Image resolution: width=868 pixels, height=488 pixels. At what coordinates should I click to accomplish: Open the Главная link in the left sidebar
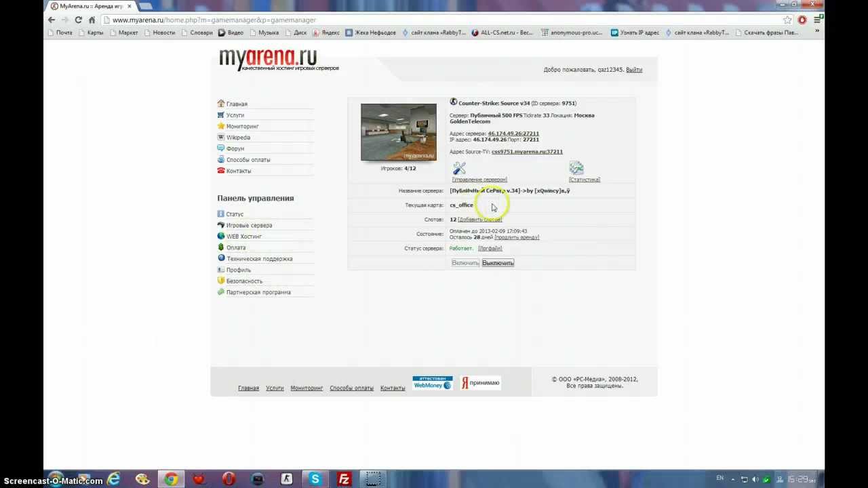point(237,104)
